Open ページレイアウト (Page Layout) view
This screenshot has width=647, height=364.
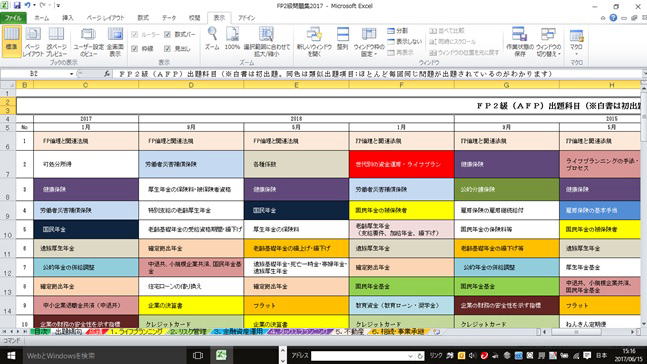click(33, 41)
